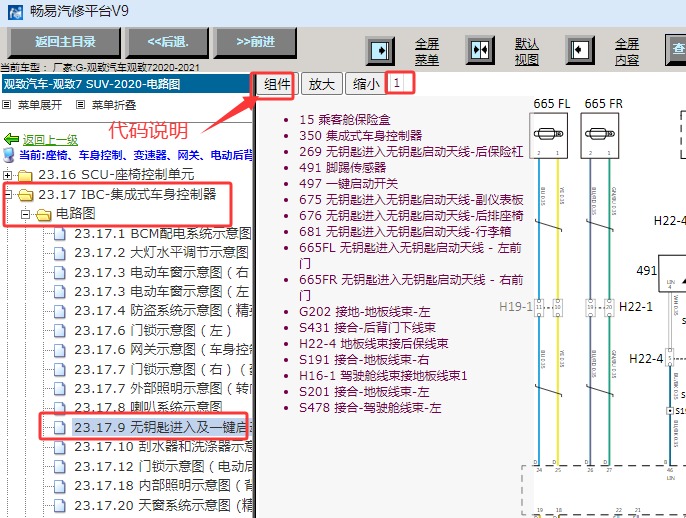Click the green 返回上一级 arrow icon
686x518 pixels.
tap(11, 140)
